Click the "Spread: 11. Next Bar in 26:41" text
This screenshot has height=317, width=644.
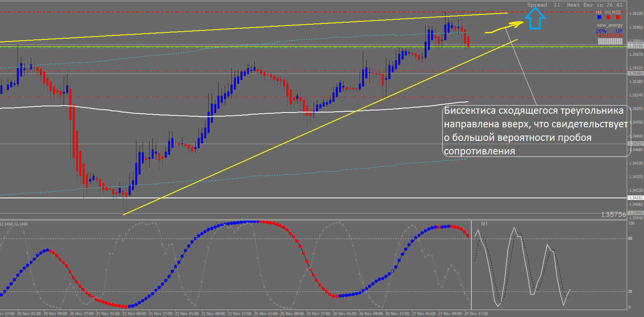click(575, 5)
